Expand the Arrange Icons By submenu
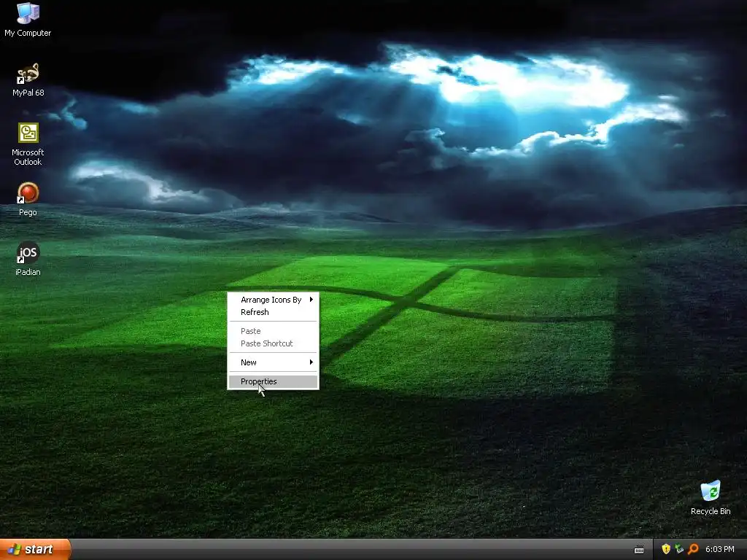The image size is (747, 560). pyautogui.click(x=273, y=300)
